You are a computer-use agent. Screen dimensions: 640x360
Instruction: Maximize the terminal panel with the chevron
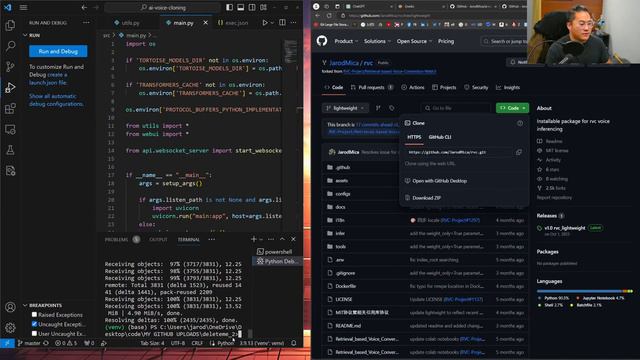[282, 239]
